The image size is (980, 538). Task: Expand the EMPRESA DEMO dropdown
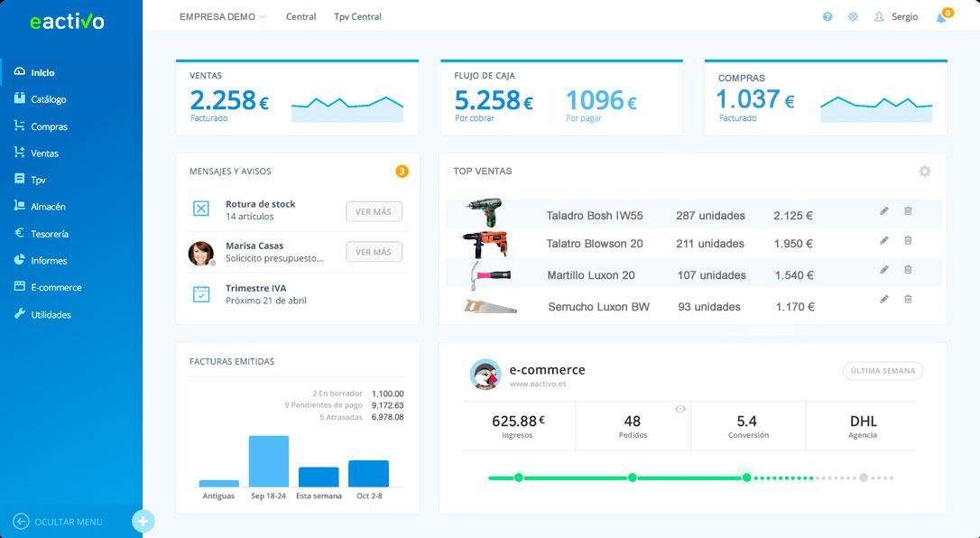tap(223, 17)
